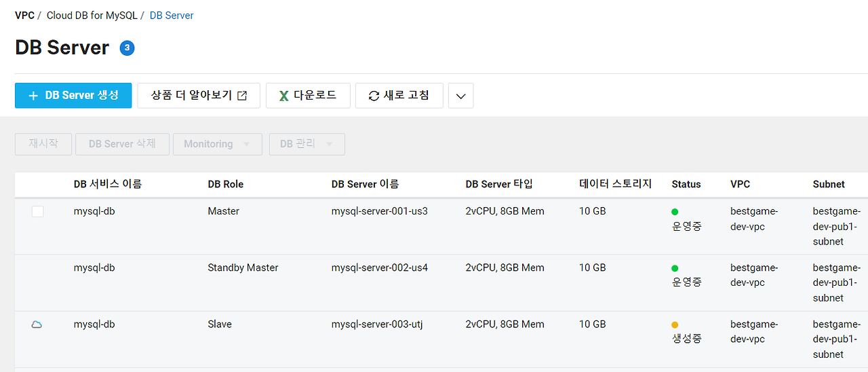Open the Cloud DB for MySQL breadcrumb

point(92,15)
